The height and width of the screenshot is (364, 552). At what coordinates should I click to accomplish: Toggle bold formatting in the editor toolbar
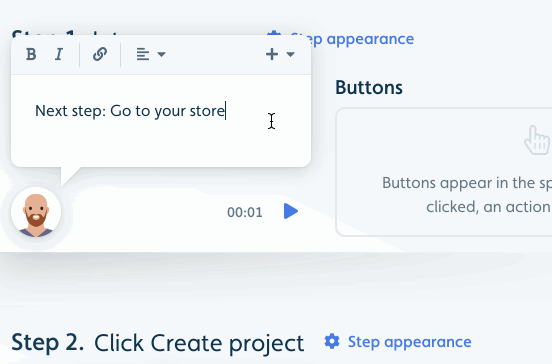tap(31, 54)
